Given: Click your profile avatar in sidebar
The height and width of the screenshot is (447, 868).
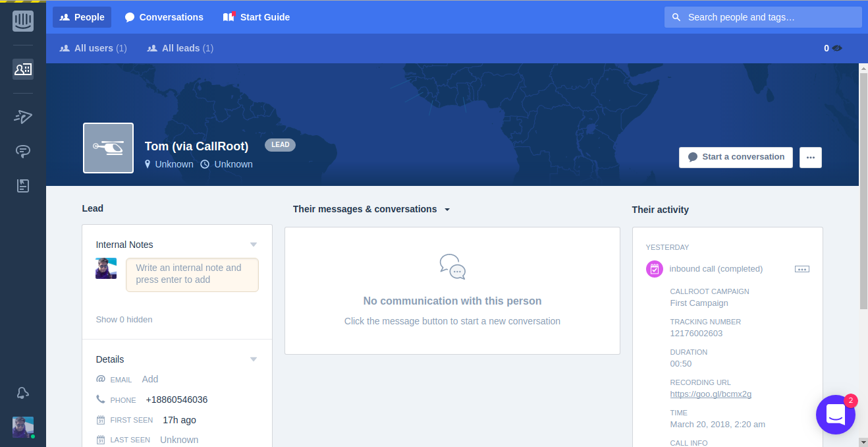Looking at the screenshot, I should pyautogui.click(x=23, y=427).
